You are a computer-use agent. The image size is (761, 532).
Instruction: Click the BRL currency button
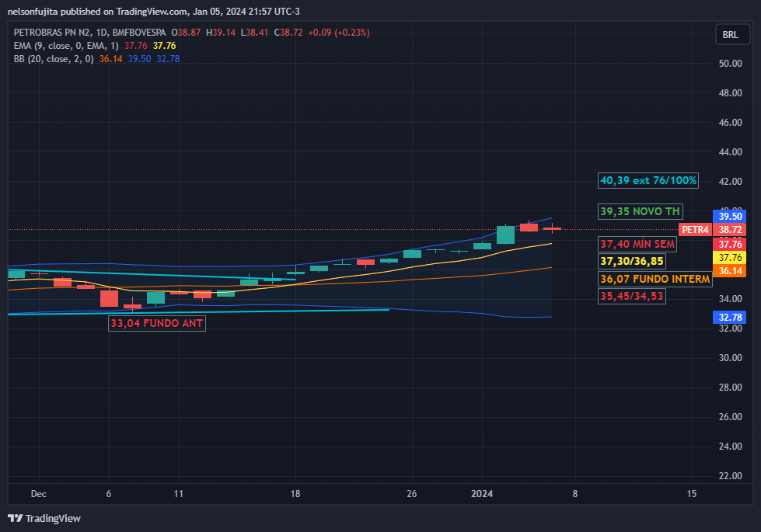pos(732,35)
